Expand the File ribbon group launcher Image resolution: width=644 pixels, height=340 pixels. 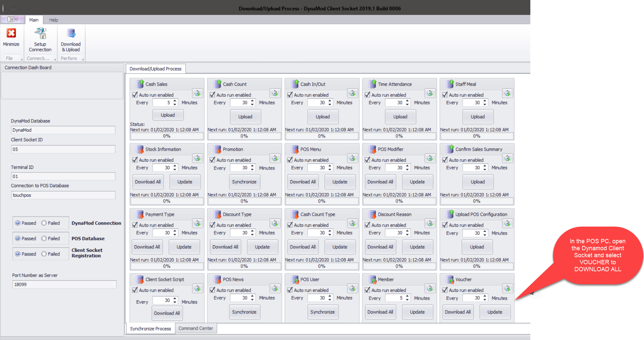[x=22, y=59]
